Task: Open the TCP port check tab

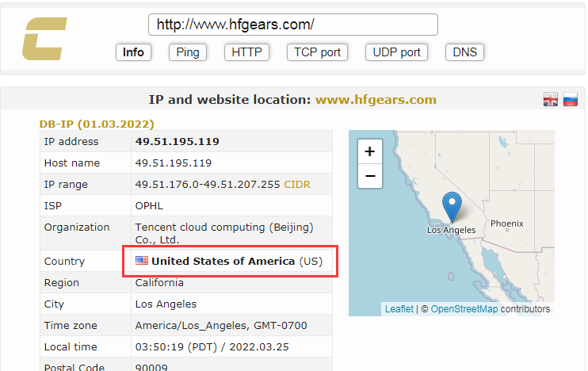Action: [317, 52]
